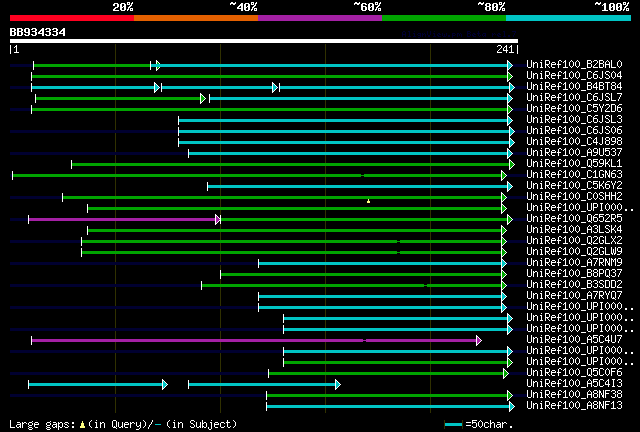The height and width of the screenshot is (432, 640).
Task: Click the UniRef100_C5K6Y2 label
Action: (574, 186)
